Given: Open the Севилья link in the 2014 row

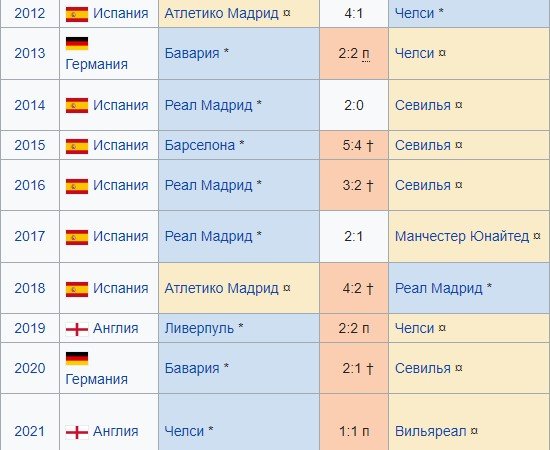Looking at the screenshot, I should coord(423,106).
